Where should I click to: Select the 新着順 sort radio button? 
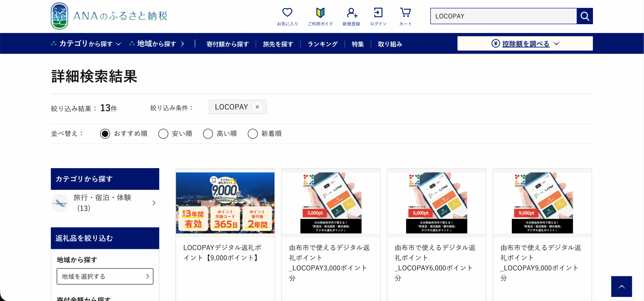tap(253, 134)
